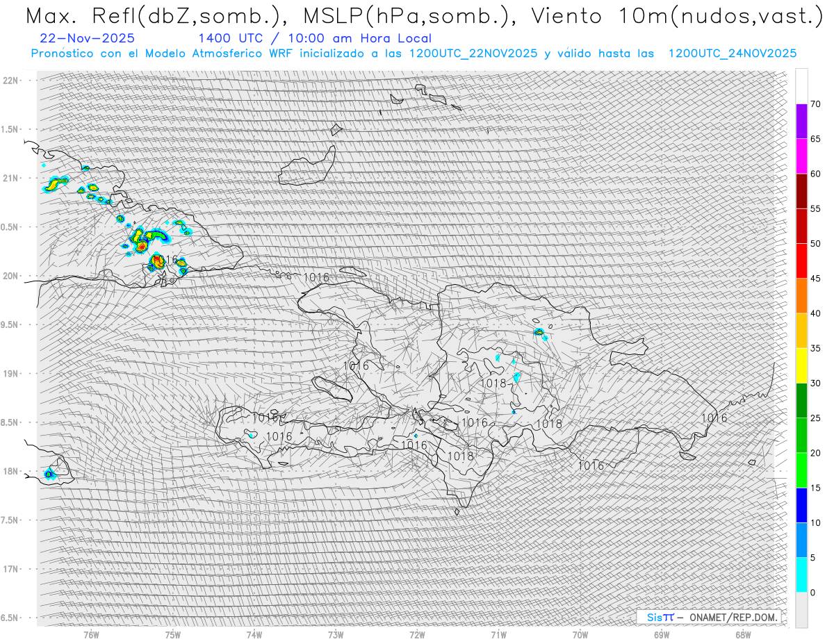Click the Great Inagua island outline
Image resolution: width=834 pixels, height=644 pixels.
[x=306, y=167]
